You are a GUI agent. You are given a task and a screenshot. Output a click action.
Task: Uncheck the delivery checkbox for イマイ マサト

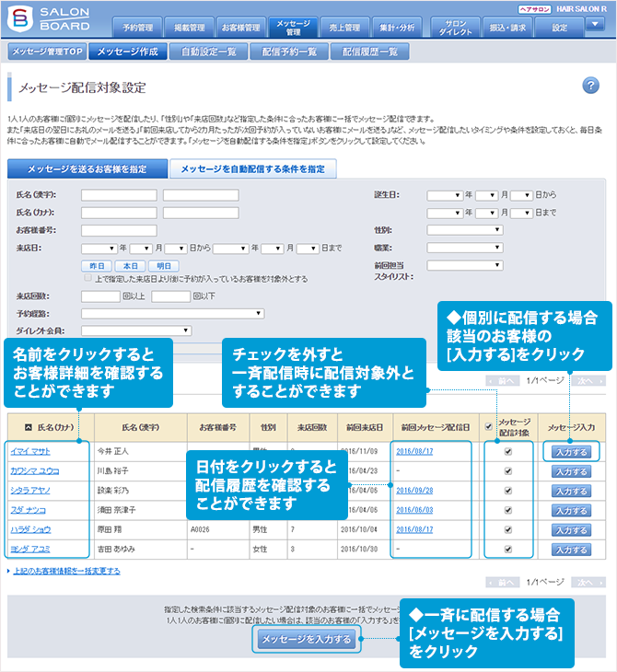click(507, 451)
